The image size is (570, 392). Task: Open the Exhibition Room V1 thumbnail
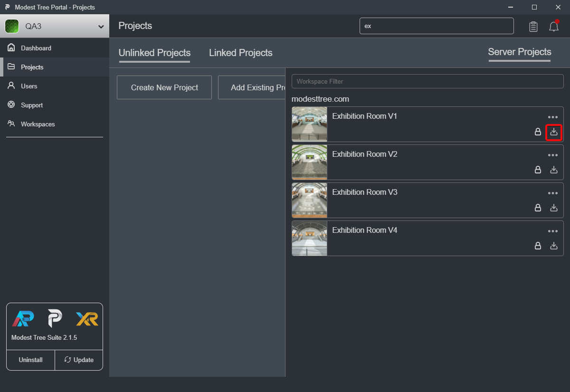[x=309, y=124]
